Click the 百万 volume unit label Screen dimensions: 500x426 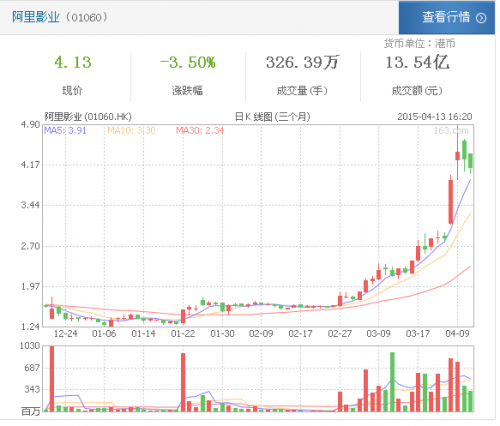tap(31, 411)
